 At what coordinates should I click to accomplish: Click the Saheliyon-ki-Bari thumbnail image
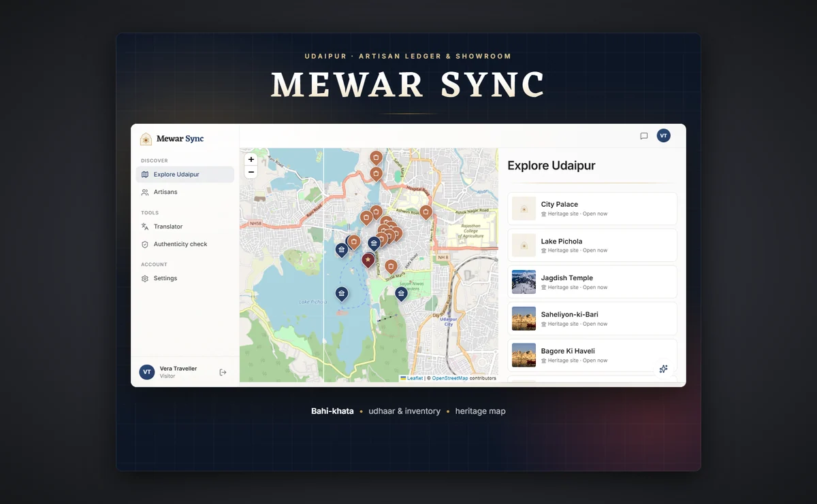click(x=524, y=319)
